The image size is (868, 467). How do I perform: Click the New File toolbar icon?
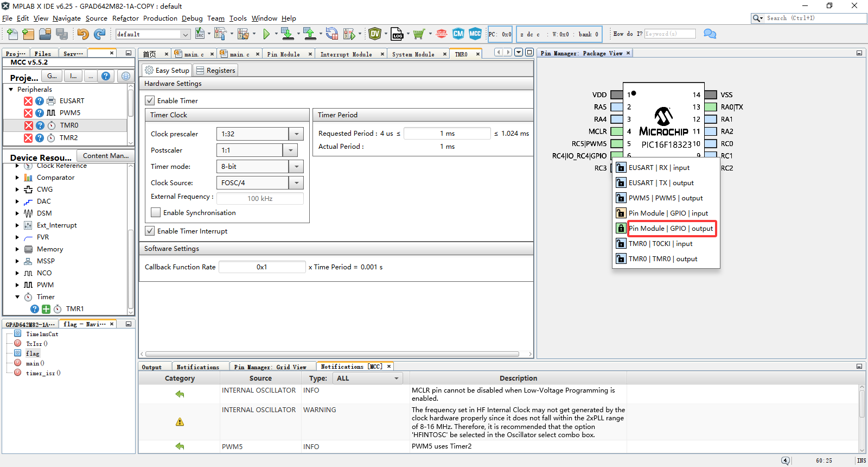(x=12, y=34)
